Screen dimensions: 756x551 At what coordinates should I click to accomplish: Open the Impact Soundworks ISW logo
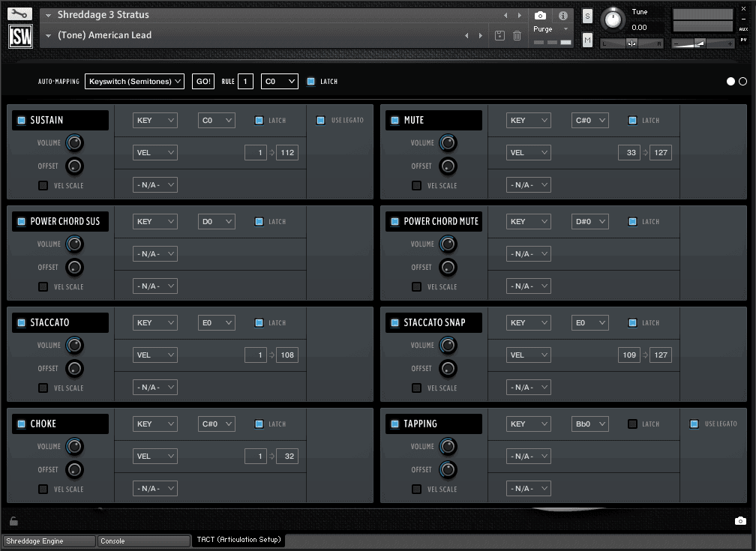coord(19,35)
